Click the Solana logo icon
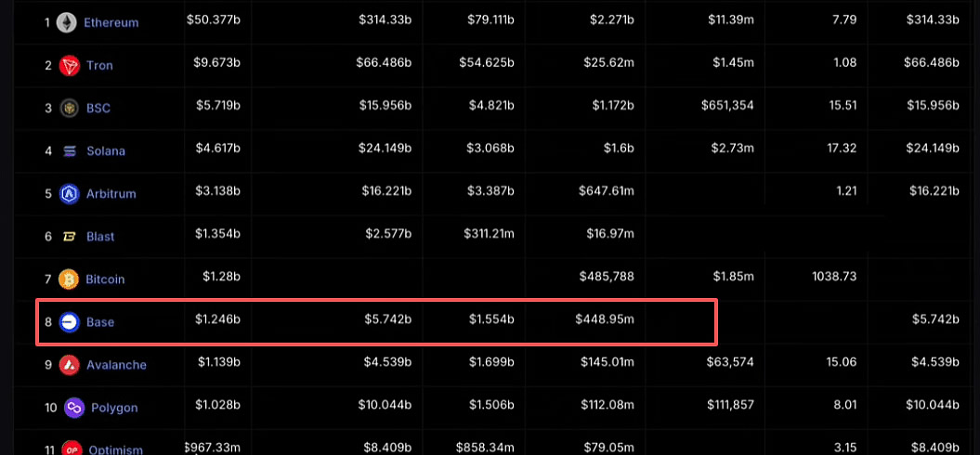Viewport: 980px width, 455px height. (70, 151)
